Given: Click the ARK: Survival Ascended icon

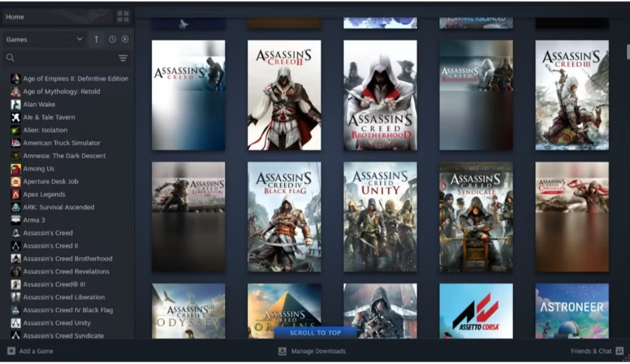Looking at the screenshot, I should (x=16, y=207).
